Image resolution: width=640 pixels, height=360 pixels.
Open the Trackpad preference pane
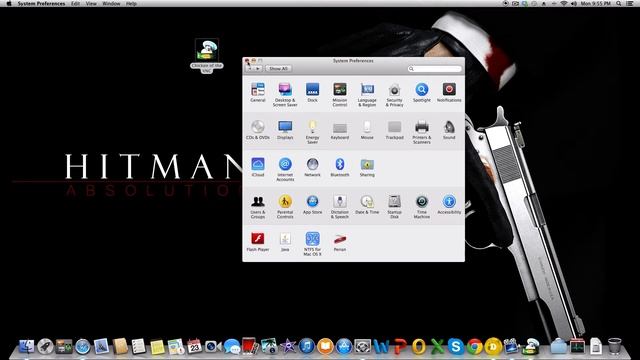(x=394, y=130)
